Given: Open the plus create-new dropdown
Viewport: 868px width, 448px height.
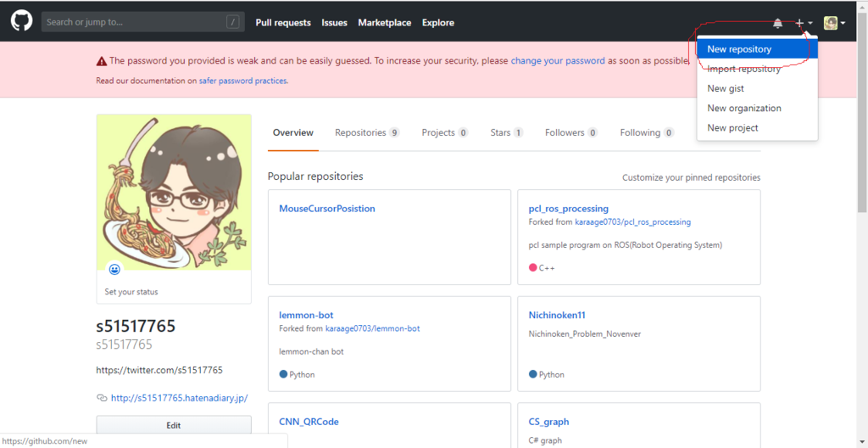Looking at the screenshot, I should (804, 23).
